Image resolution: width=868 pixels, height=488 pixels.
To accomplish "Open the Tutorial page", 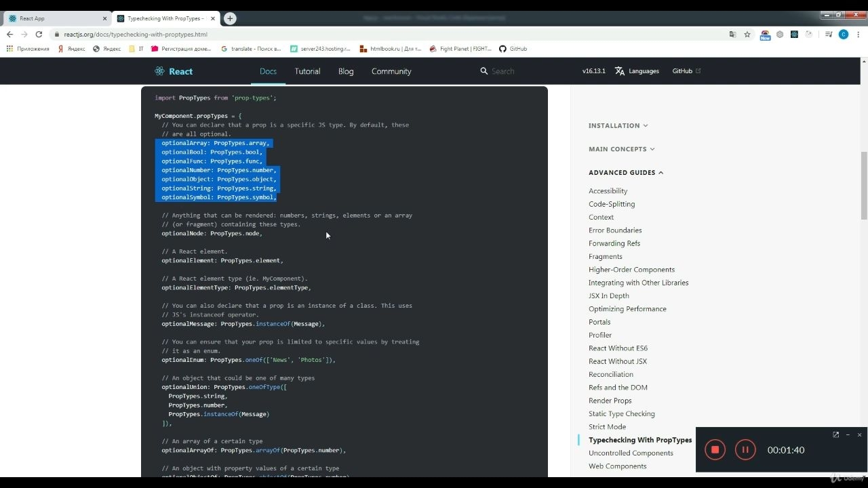I will 307,71.
